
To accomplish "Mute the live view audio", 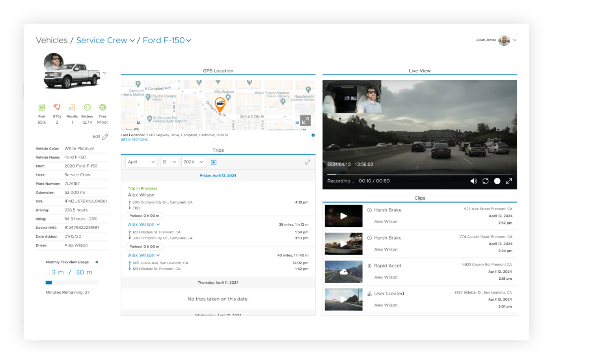I will 473,181.
